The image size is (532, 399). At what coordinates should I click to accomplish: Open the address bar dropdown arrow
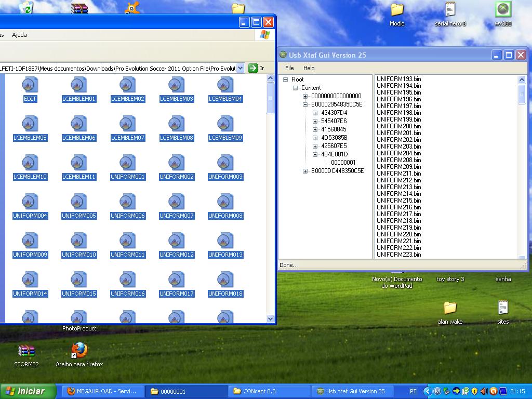tap(240, 68)
